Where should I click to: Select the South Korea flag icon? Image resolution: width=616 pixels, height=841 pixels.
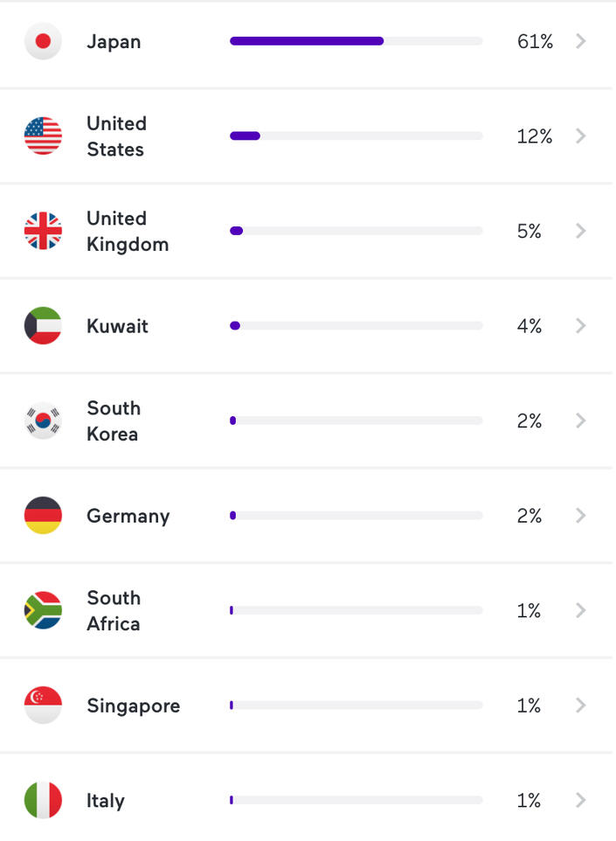pos(43,420)
